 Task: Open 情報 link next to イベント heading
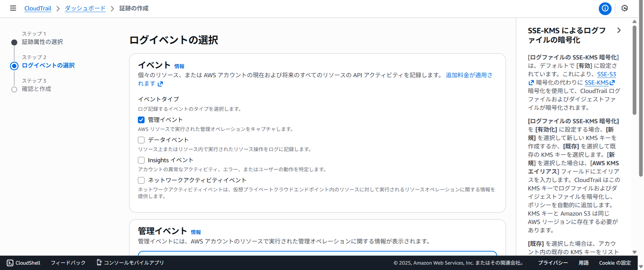point(179,66)
